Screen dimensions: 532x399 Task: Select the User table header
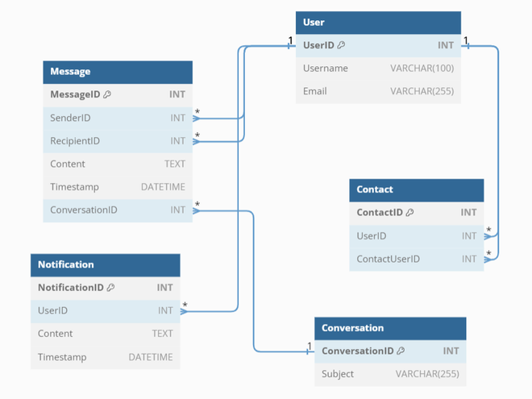(378, 23)
